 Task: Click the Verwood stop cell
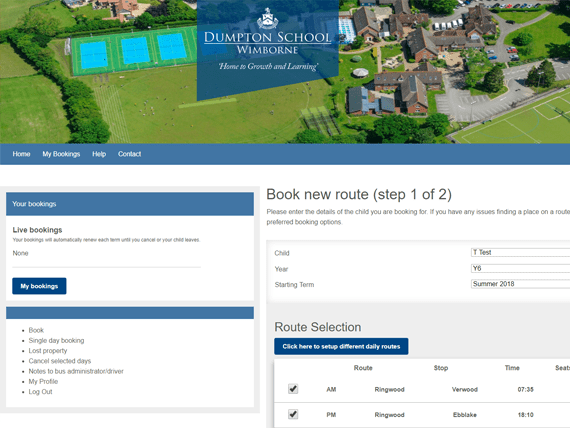pos(465,389)
